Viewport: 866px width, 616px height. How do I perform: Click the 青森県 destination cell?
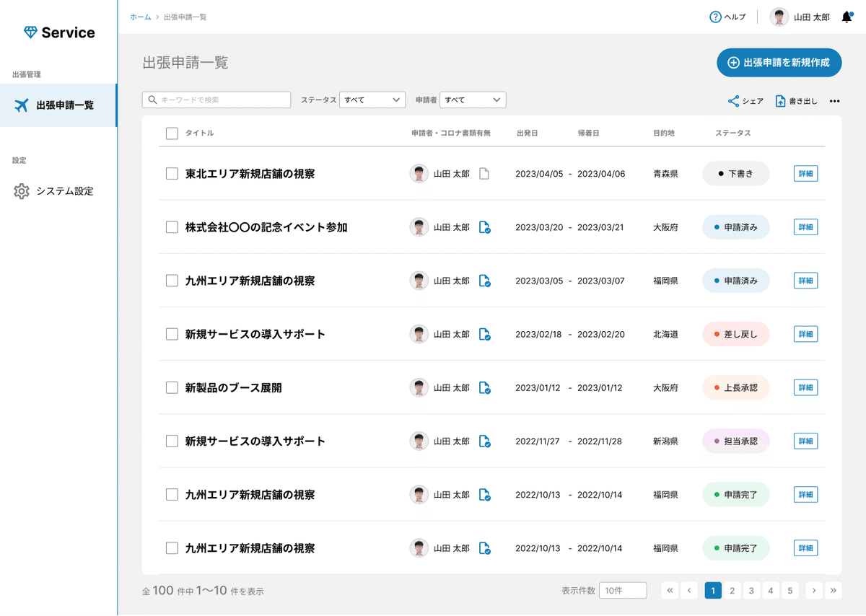click(x=665, y=174)
